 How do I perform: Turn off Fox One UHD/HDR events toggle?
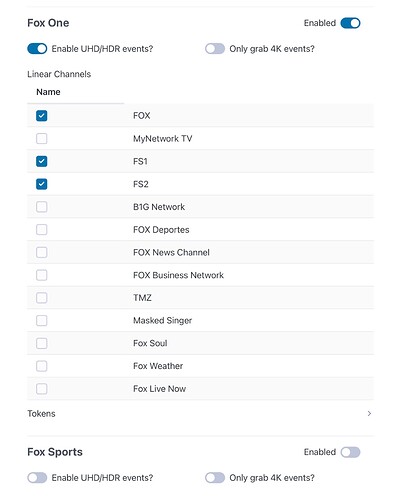click(37, 49)
